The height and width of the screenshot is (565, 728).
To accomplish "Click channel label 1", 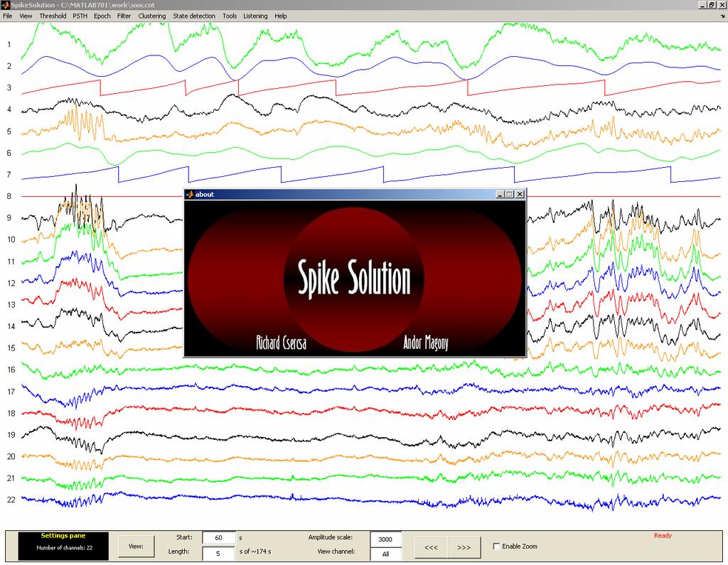I will click(x=9, y=45).
